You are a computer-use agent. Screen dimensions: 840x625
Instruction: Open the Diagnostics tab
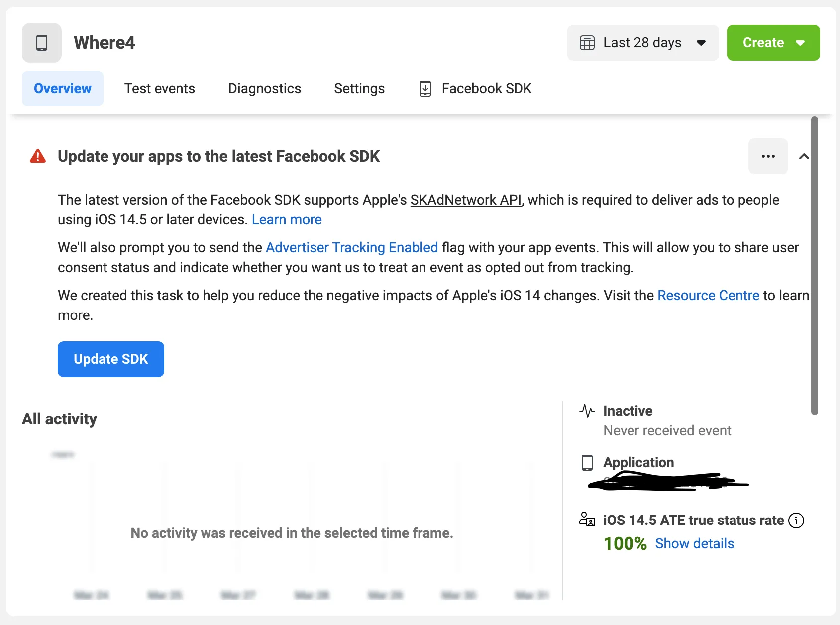[x=265, y=89]
